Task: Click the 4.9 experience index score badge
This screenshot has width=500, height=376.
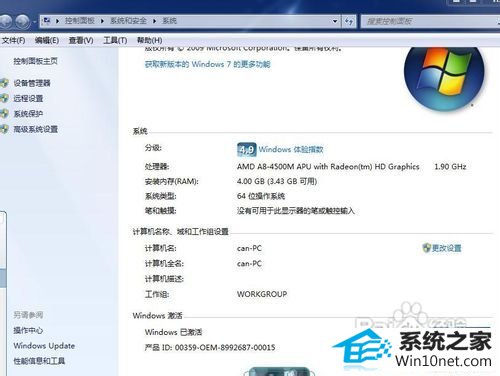Action: pyautogui.click(x=247, y=150)
